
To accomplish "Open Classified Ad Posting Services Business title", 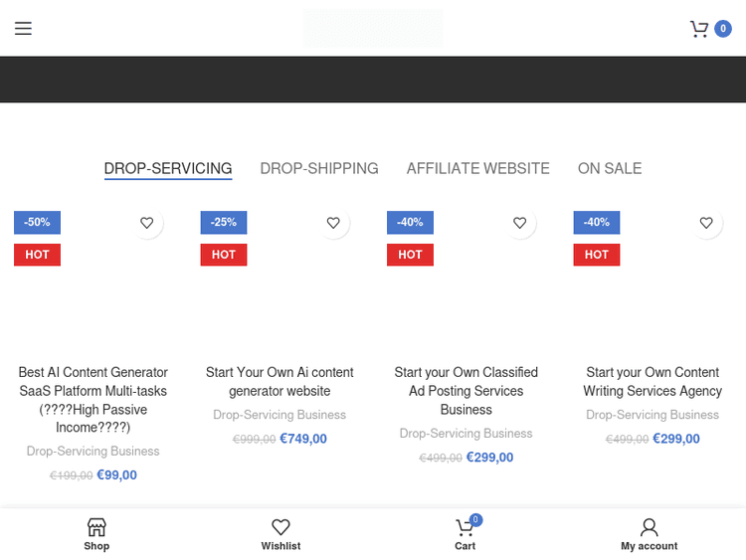I will click(x=466, y=390).
